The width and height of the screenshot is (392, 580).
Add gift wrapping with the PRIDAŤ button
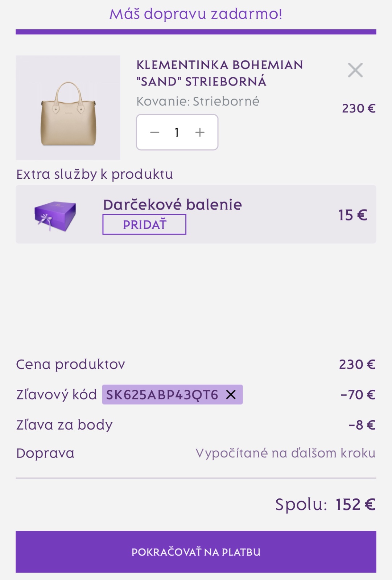144,224
